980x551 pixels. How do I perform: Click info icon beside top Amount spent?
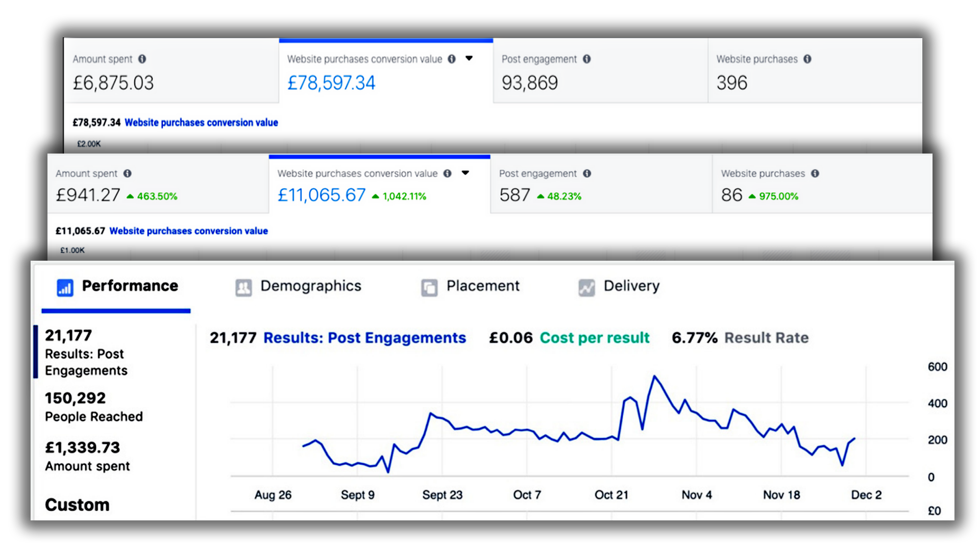pos(142,59)
